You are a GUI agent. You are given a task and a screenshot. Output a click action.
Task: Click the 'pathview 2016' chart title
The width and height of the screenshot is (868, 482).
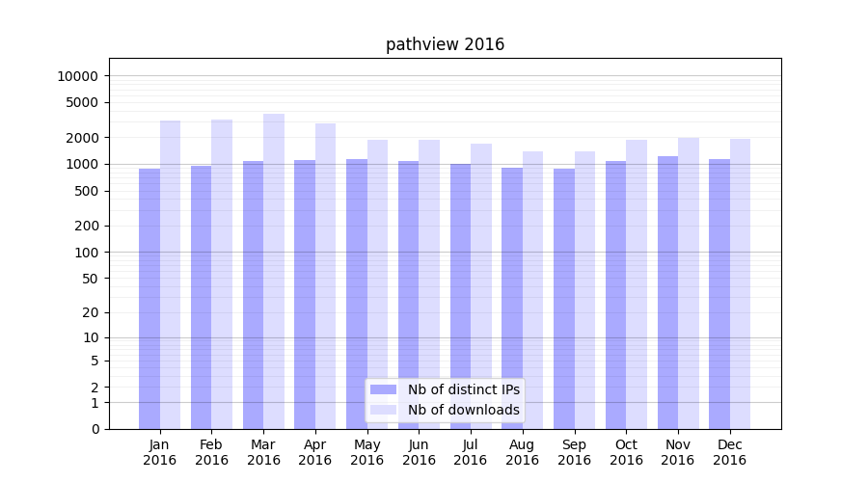tap(445, 44)
